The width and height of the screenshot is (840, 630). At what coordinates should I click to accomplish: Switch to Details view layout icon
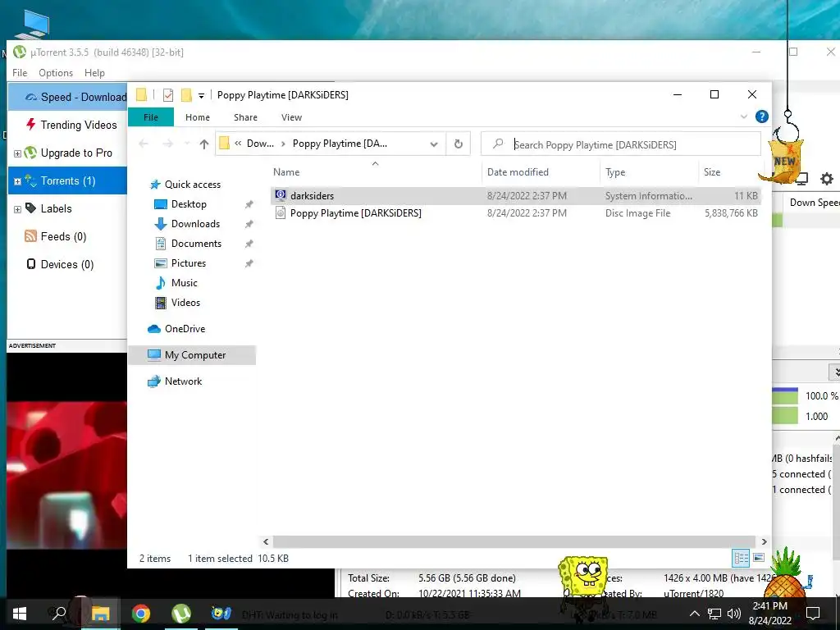point(741,558)
